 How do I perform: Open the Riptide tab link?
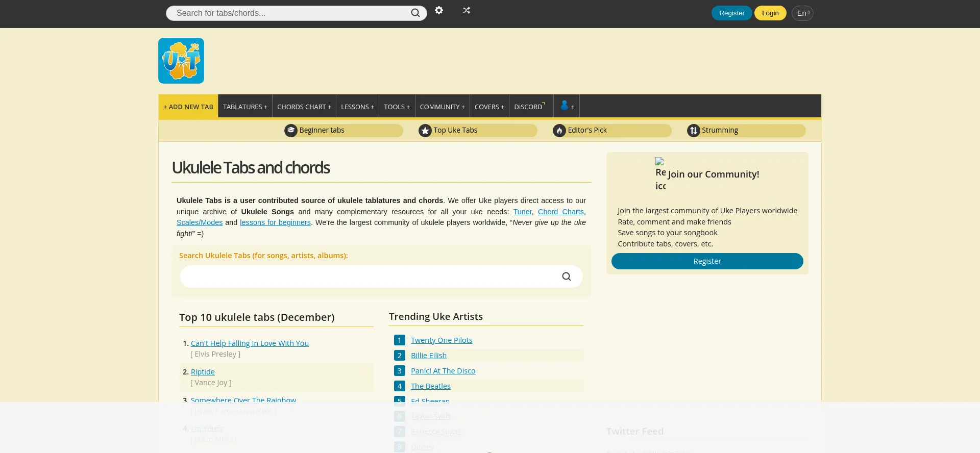pos(203,372)
